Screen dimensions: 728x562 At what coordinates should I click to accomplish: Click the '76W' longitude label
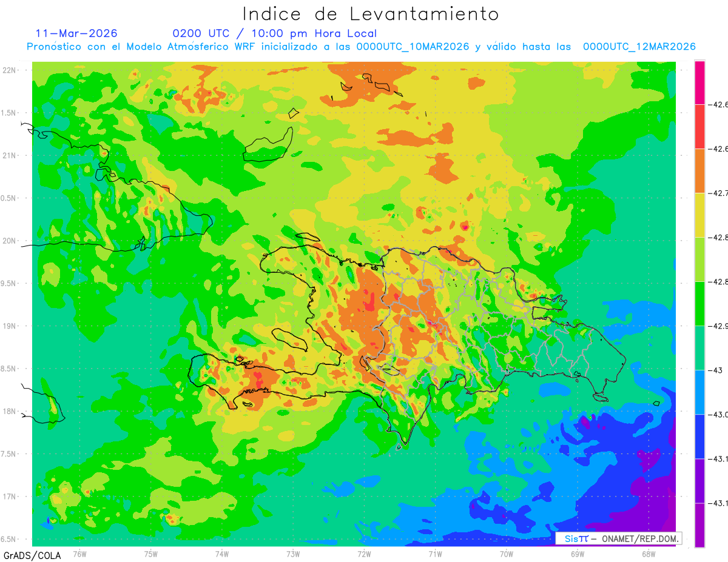[x=79, y=553]
